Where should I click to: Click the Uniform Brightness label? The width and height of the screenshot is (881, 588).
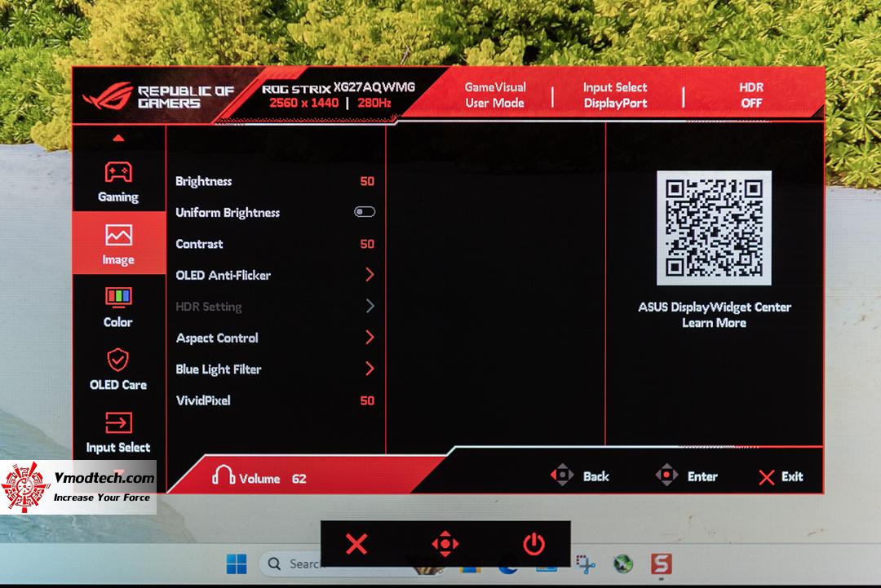pyautogui.click(x=228, y=212)
